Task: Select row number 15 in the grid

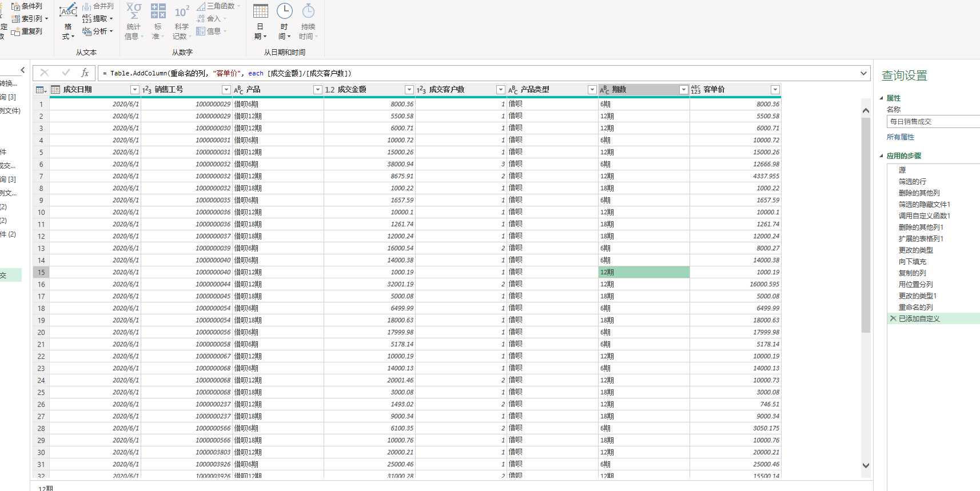Action: point(41,272)
